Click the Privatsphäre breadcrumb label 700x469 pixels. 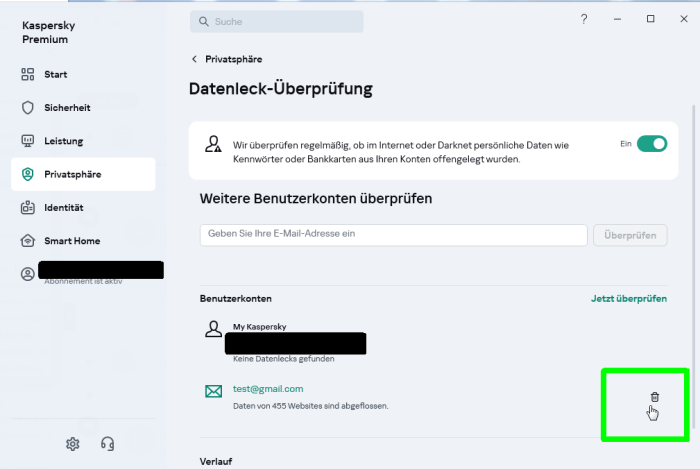(233, 59)
